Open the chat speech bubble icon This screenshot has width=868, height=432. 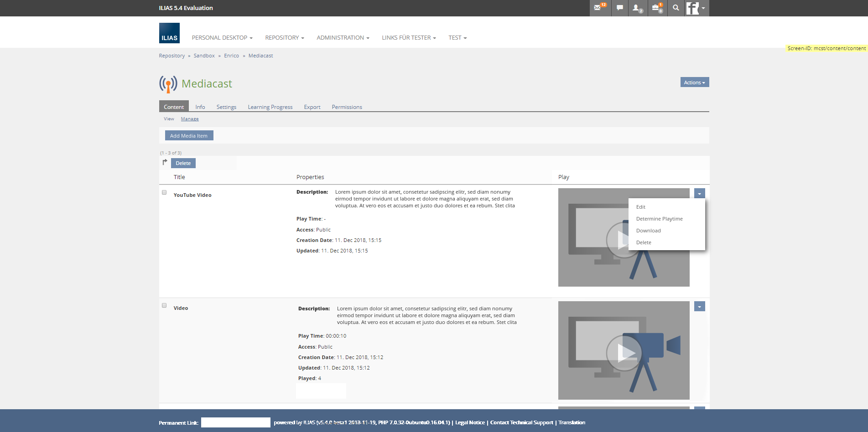[x=619, y=8]
